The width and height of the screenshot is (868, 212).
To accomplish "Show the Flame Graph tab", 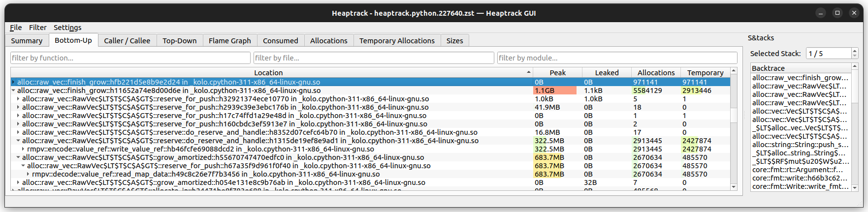I will tap(230, 41).
